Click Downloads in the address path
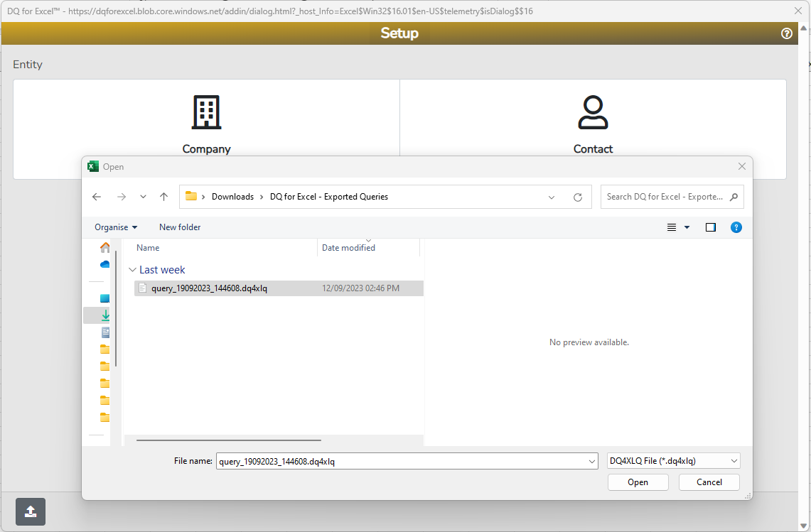This screenshot has width=811, height=532. (232, 197)
